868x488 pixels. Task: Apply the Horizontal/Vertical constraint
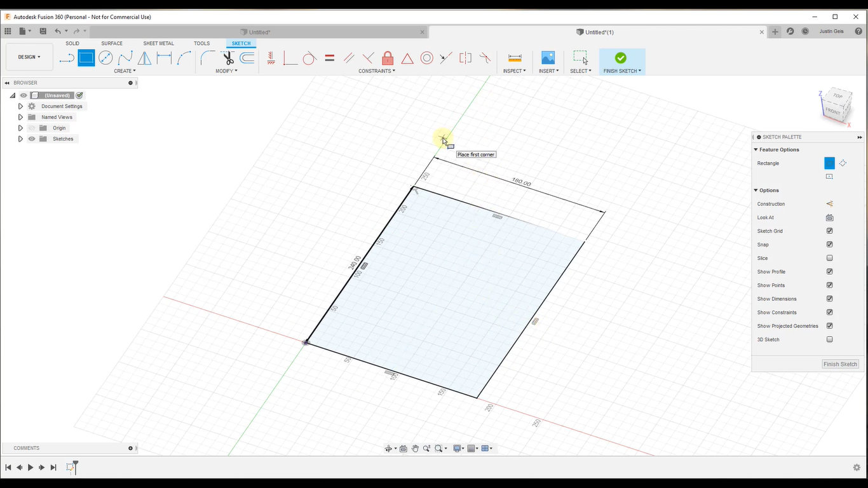pos(271,58)
